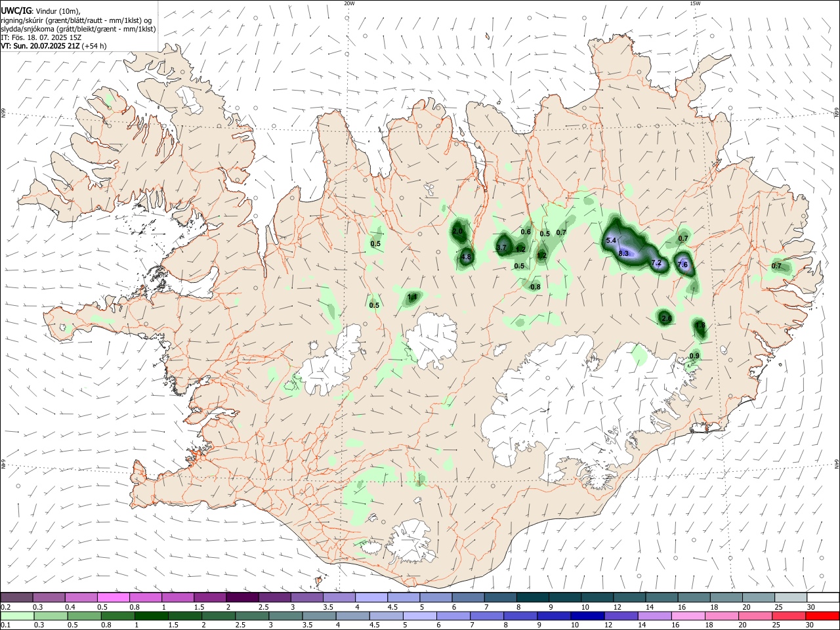Image resolution: width=840 pixels, height=630 pixels.
Task: Pick the light grey legend swatch between 25 and 30
Action: (x=791, y=597)
